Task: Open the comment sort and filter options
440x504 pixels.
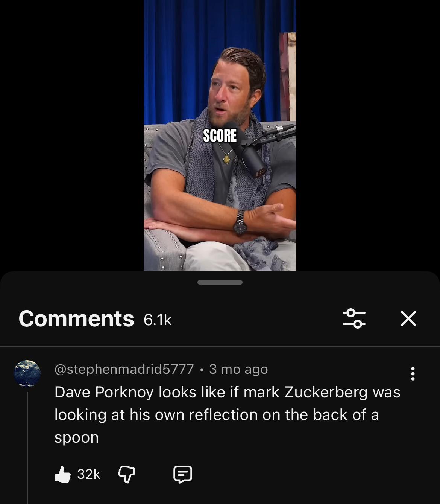Action: point(354,318)
